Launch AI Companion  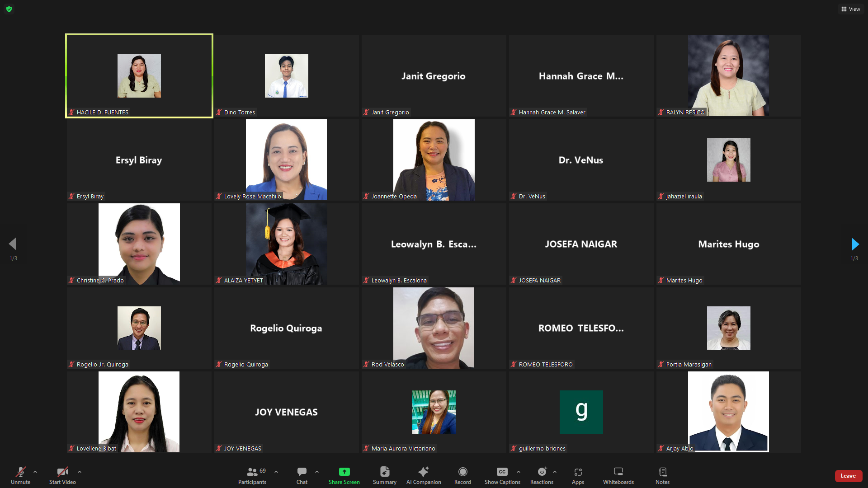point(424,475)
